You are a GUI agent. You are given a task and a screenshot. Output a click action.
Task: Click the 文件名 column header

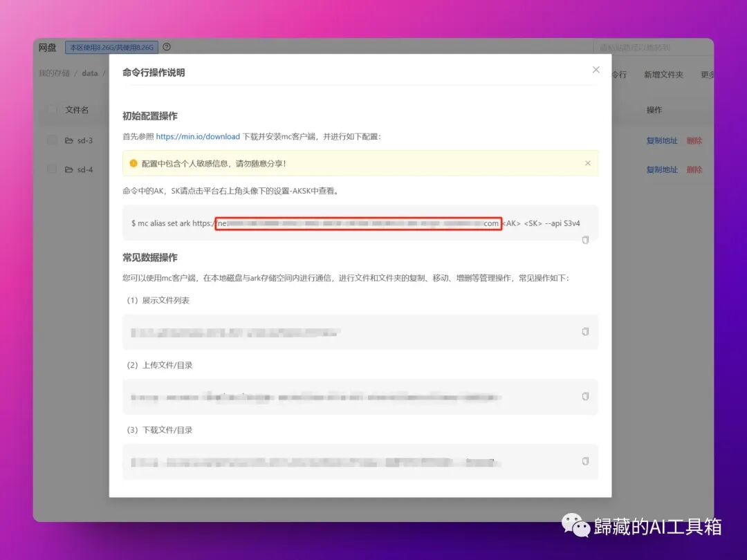pyautogui.click(x=77, y=110)
